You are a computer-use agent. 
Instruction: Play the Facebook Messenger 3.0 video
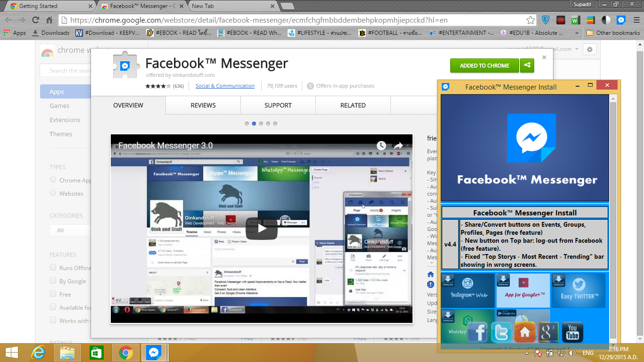pyautogui.click(x=262, y=229)
